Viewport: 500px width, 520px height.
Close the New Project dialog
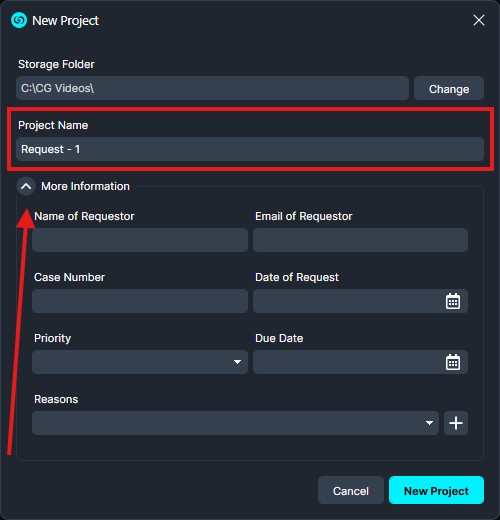click(x=479, y=20)
